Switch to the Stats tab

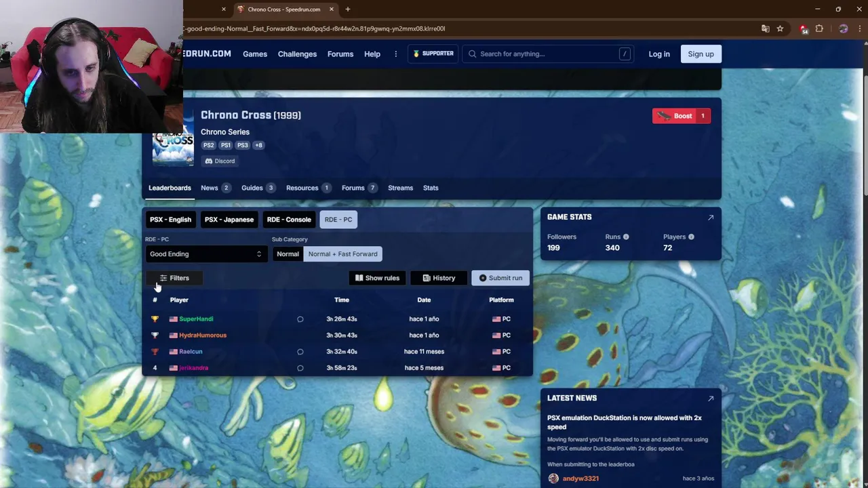pos(431,188)
